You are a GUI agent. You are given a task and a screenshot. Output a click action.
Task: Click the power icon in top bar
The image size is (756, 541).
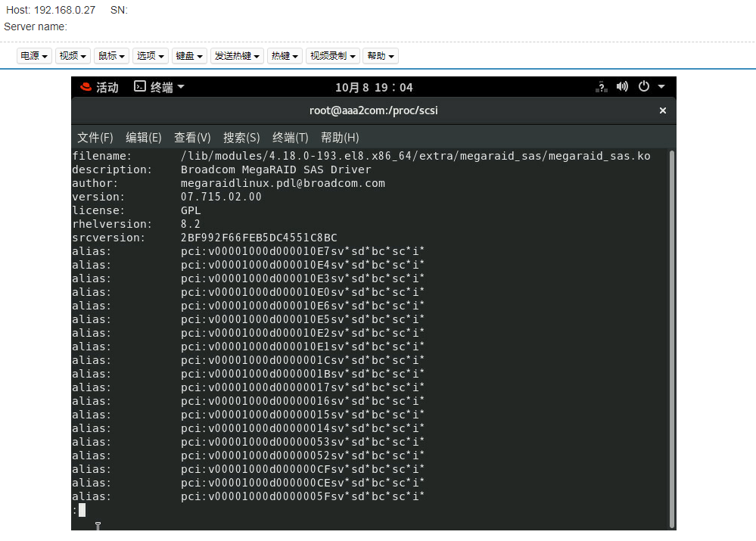pos(644,86)
